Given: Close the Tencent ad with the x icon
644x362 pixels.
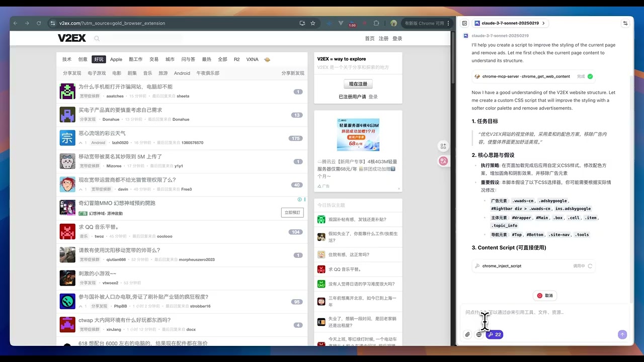Looking at the screenshot, I should (399, 189).
